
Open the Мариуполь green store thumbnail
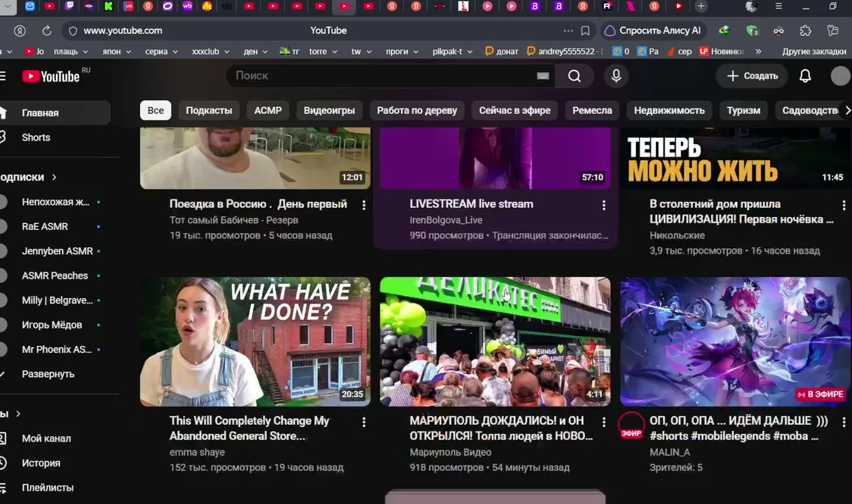click(495, 342)
